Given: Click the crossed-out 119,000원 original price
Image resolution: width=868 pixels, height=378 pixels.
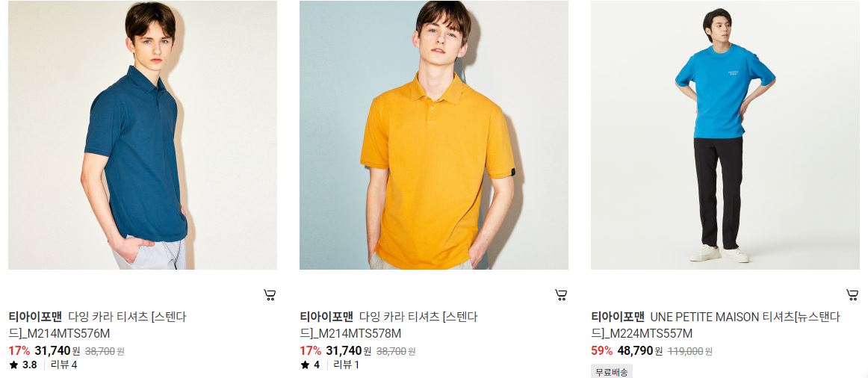Looking at the screenshot, I should point(689,351).
